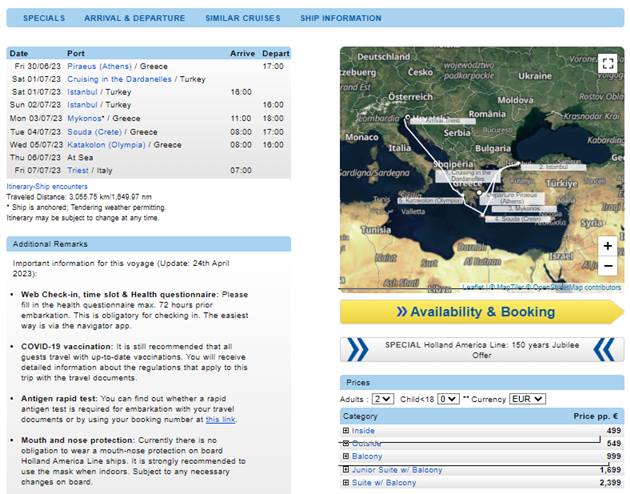The height and width of the screenshot is (494, 630).
Task: Expand the Inside category plus icon
Action: pyautogui.click(x=346, y=430)
